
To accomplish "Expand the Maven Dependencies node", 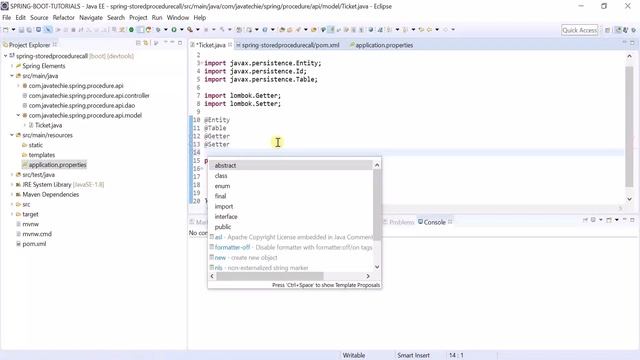I will coord(12,194).
